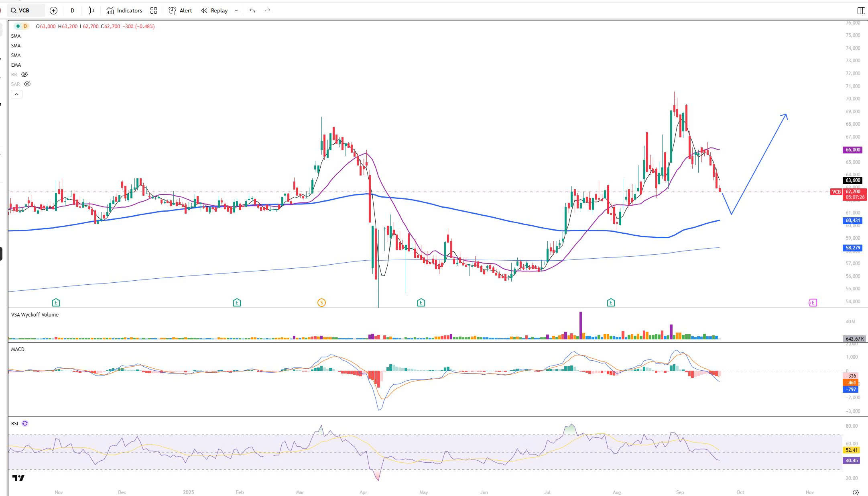Create an Alert
Viewport: 868px width, 496px height.
[x=181, y=11]
